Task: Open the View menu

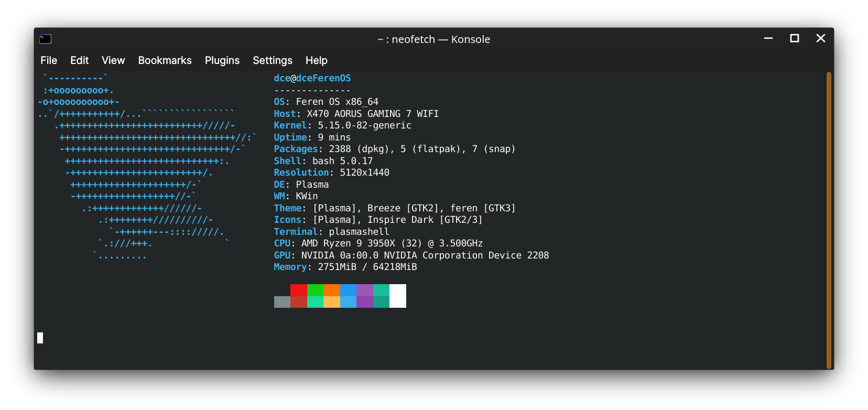Action: (113, 60)
